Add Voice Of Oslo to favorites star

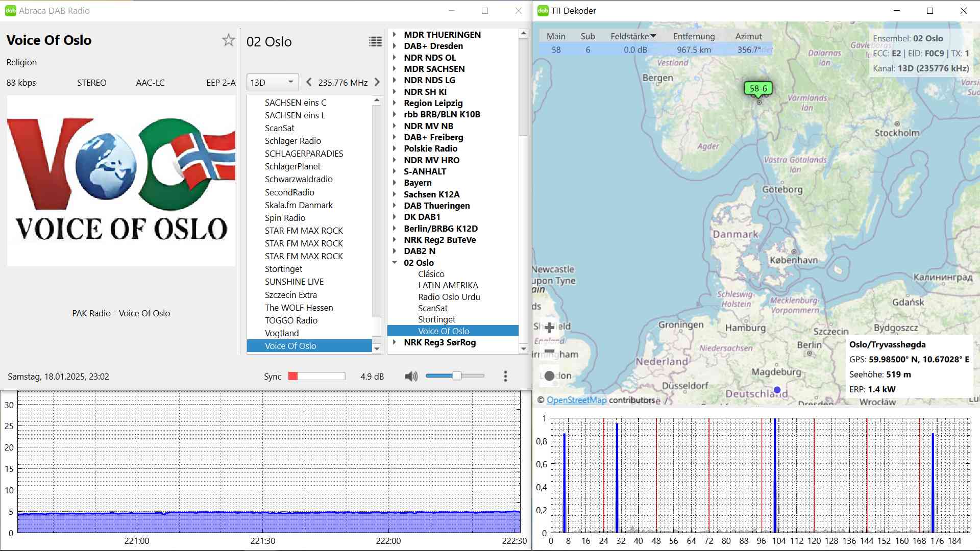[228, 40]
